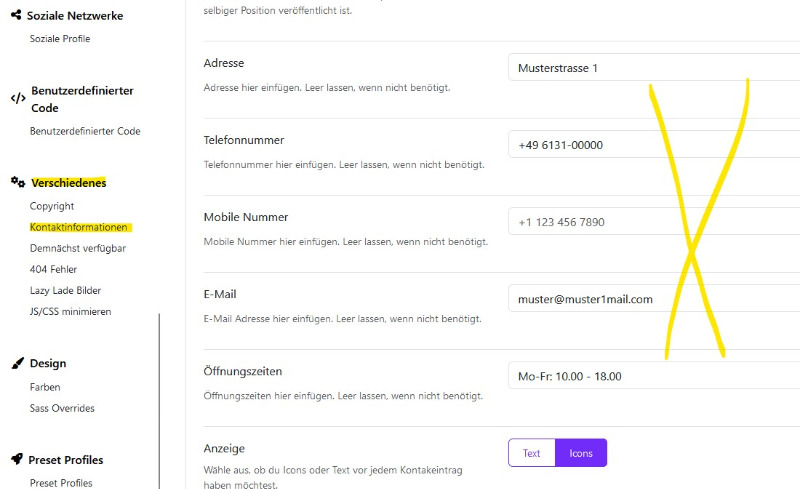800x489 pixels.
Task: Click the gears icon next to Verschiedenes
Action: coord(18,182)
